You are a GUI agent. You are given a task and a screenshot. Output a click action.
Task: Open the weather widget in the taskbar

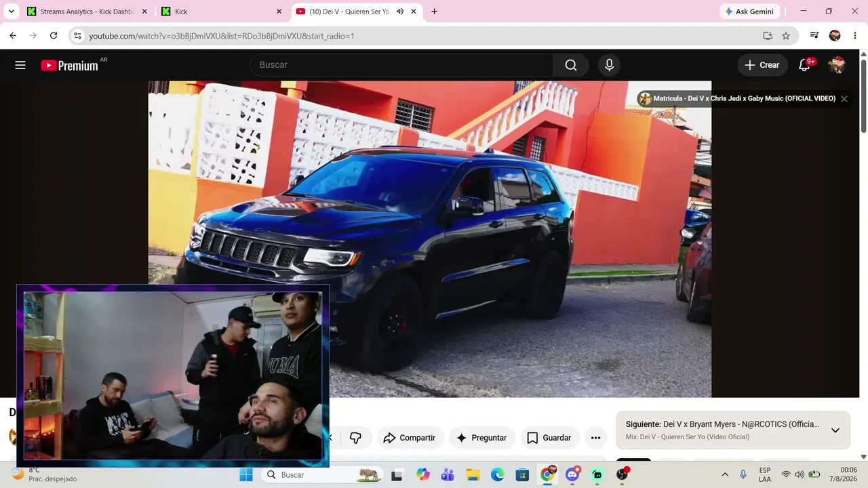tap(45, 475)
